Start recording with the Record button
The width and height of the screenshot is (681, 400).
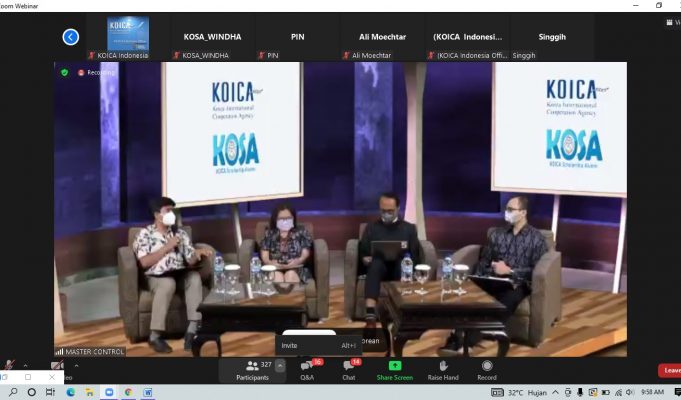tap(487, 369)
